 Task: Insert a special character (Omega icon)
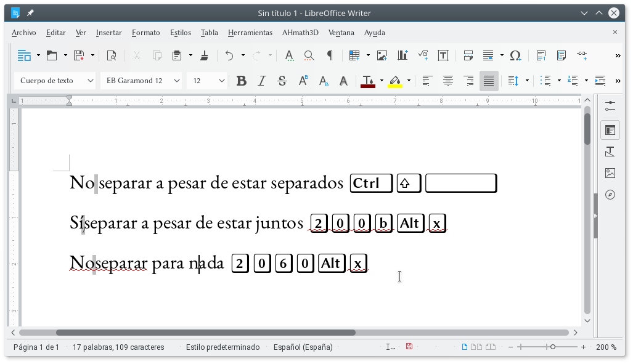515,55
